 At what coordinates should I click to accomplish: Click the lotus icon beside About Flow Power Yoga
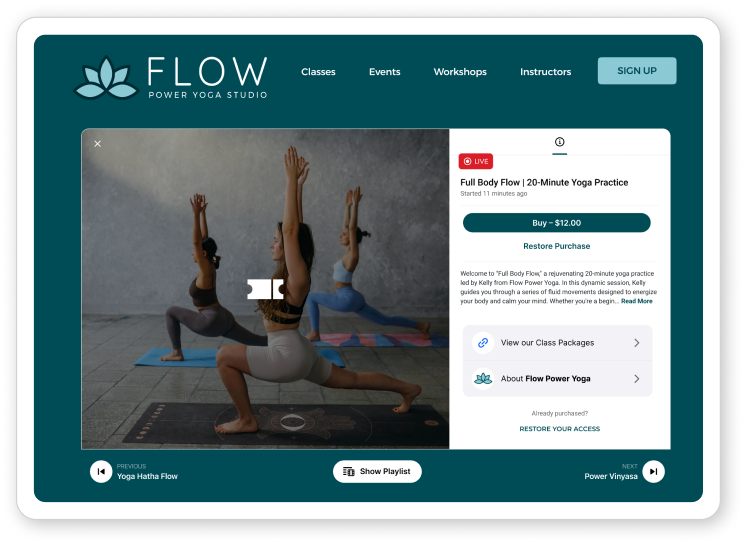coord(483,379)
